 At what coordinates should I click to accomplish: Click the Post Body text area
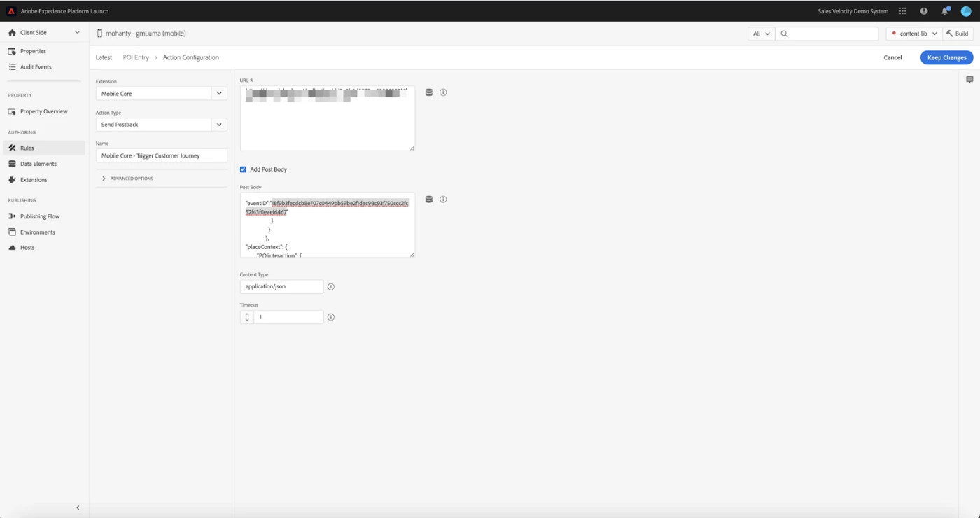(327, 225)
